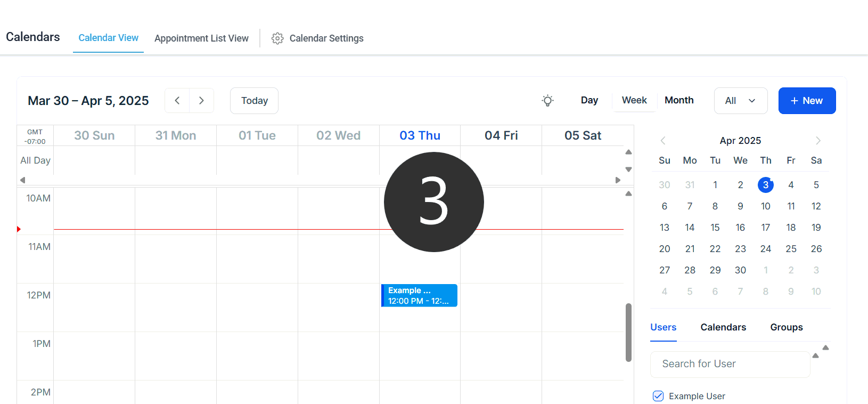Viewport: 868px width, 404px height.
Task: Open the Appointment List View tab
Action: point(201,38)
